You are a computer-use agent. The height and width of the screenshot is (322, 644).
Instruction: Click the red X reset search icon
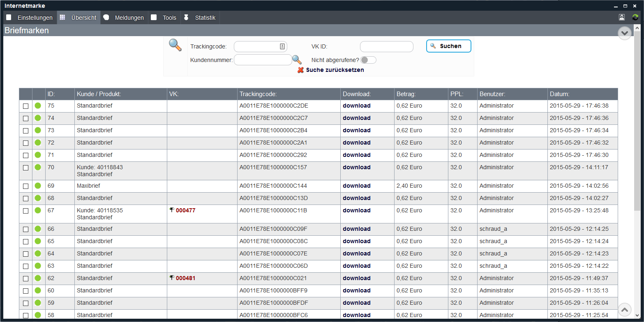[x=300, y=70]
